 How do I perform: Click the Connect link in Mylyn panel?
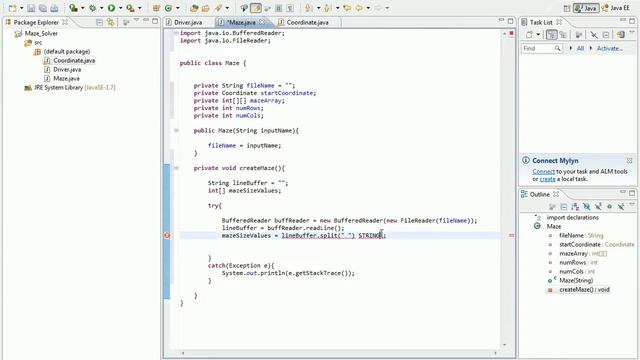543,171
